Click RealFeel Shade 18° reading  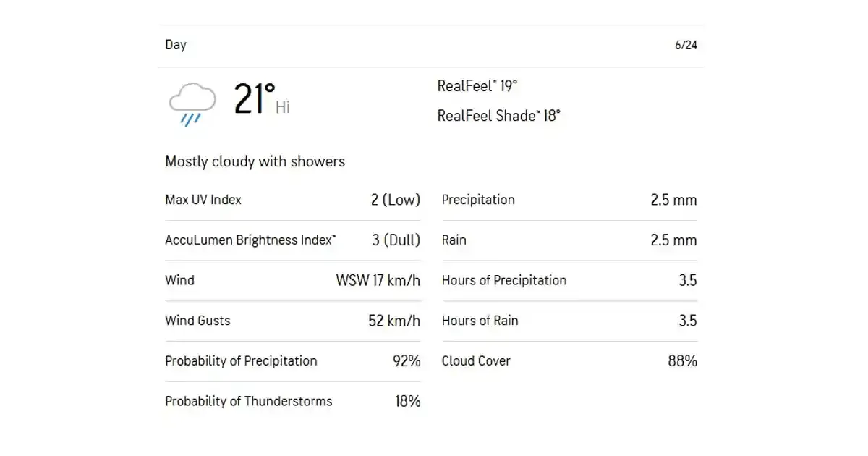coord(499,116)
